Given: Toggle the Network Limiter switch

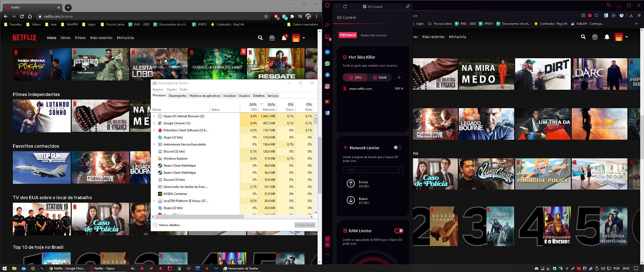Looking at the screenshot, I should [x=397, y=148].
